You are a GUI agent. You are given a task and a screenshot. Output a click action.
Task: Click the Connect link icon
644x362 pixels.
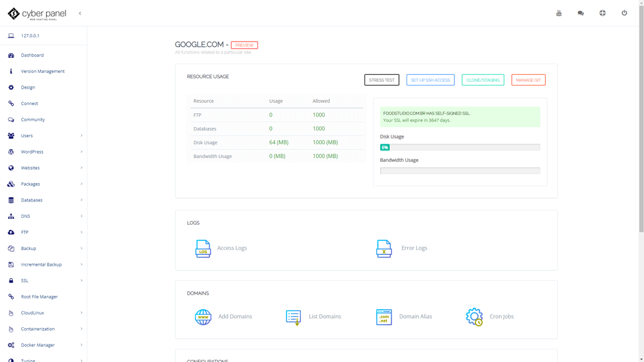pyautogui.click(x=11, y=103)
